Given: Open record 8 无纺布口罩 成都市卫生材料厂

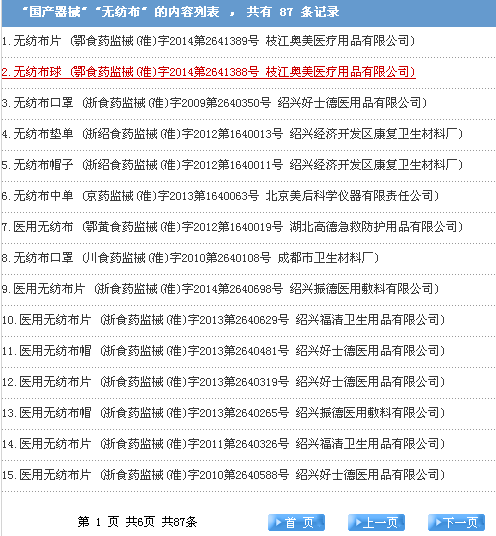Looking at the screenshot, I should (190, 258).
